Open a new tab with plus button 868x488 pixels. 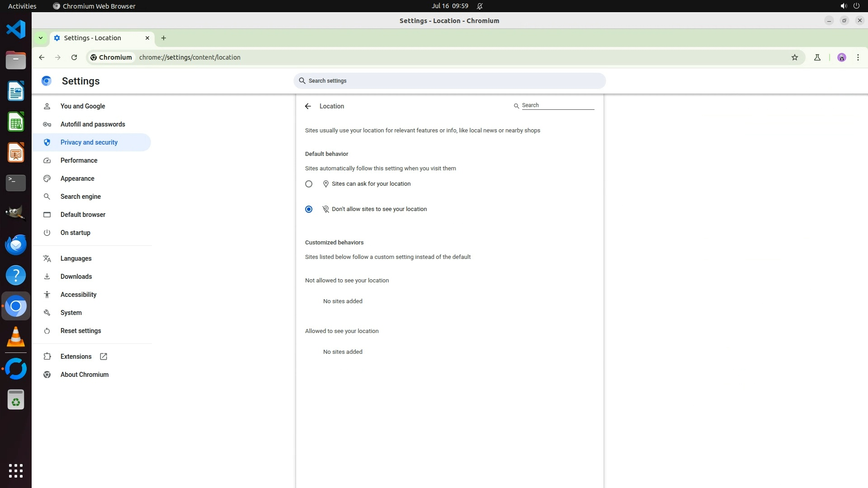pyautogui.click(x=164, y=38)
